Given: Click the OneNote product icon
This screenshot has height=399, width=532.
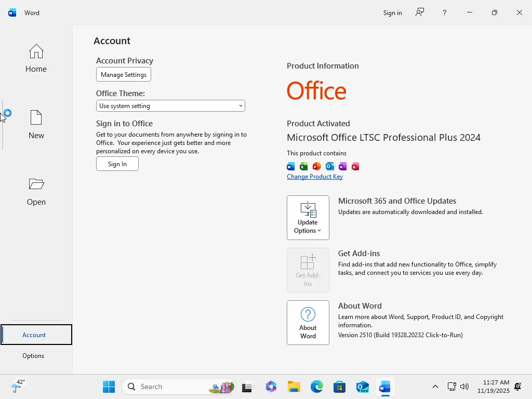Looking at the screenshot, I should pos(342,166).
